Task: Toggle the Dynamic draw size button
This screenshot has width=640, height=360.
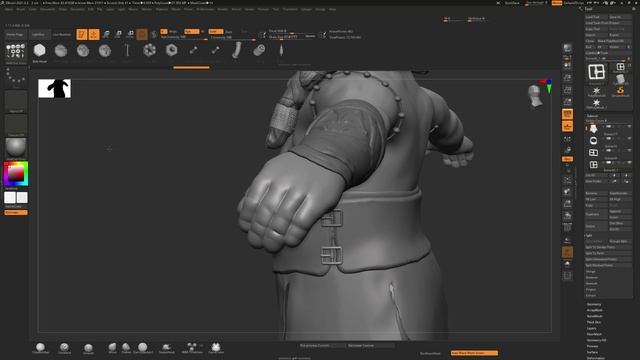Action: click(310, 36)
